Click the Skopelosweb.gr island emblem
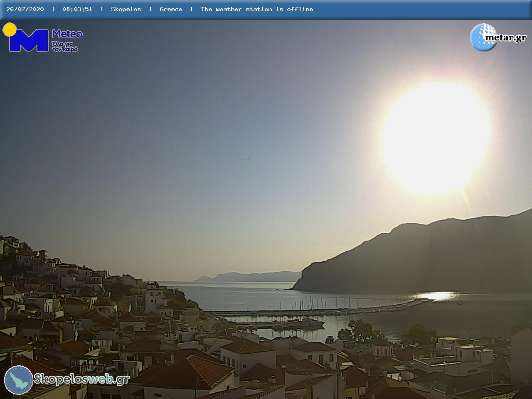Image resolution: width=532 pixels, height=399 pixels. [x=19, y=380]
